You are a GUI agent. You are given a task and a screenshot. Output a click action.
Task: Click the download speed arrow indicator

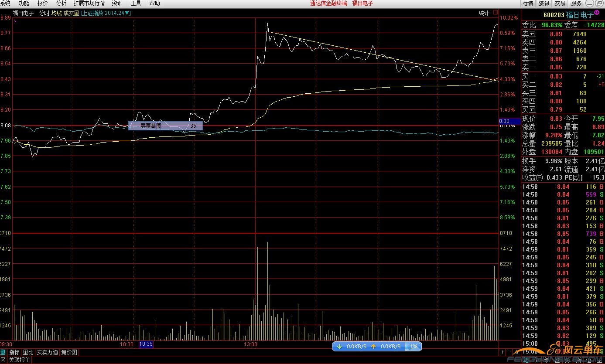tap(339, 347)
